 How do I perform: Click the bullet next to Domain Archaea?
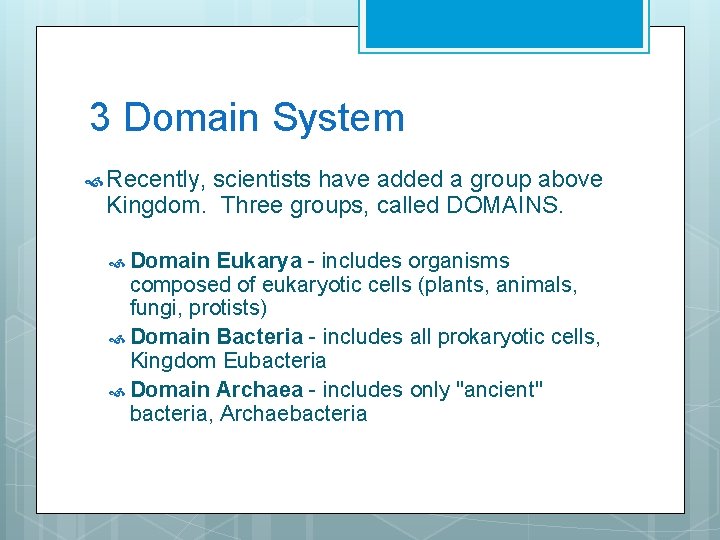coord(117,392)
